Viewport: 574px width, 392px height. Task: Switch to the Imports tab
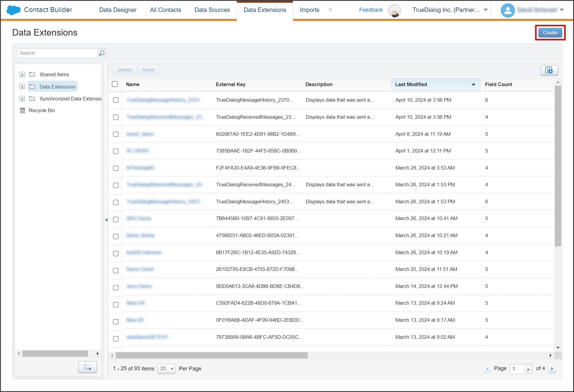pos(310,10)
